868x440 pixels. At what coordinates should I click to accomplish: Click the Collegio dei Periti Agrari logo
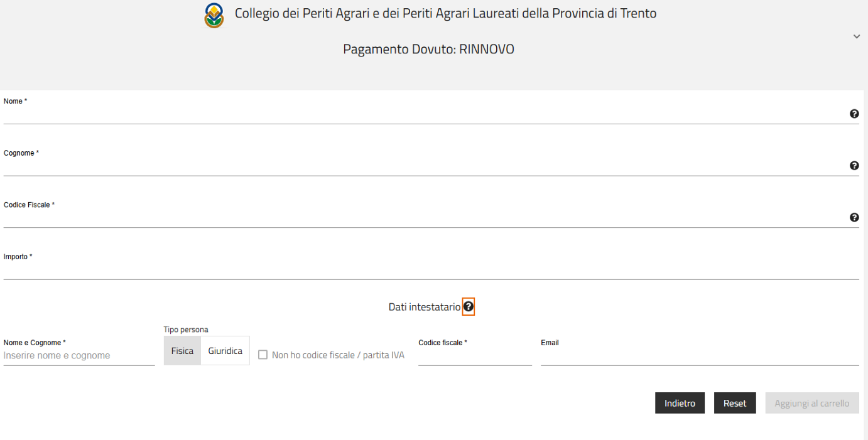coord(214,16)
